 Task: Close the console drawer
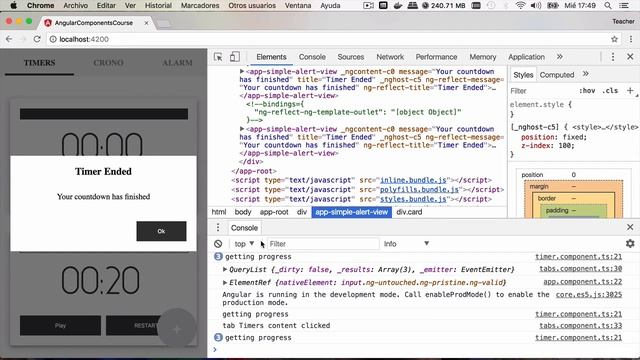click(630, 227)
